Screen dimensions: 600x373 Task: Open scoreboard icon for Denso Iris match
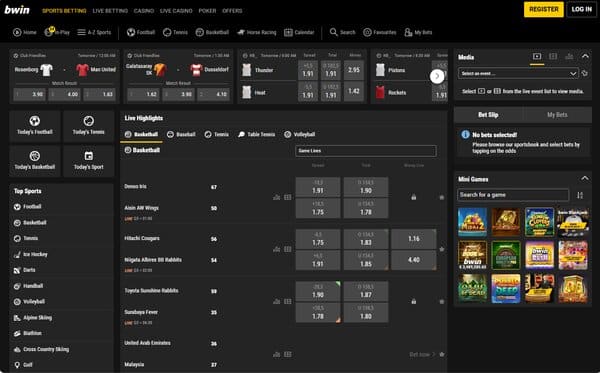coord(288,197)
